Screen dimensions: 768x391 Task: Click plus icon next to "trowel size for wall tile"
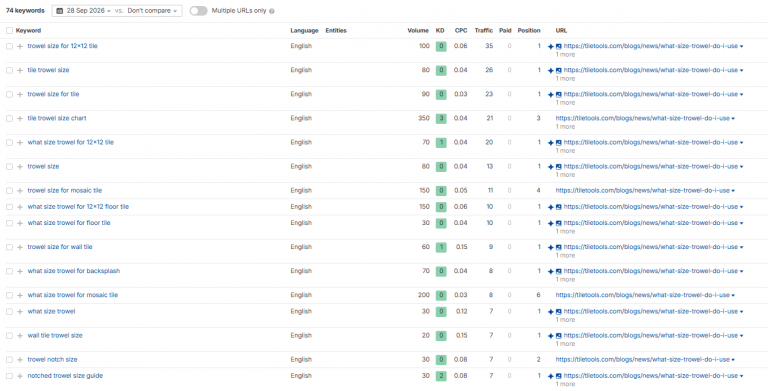(20, 247)
